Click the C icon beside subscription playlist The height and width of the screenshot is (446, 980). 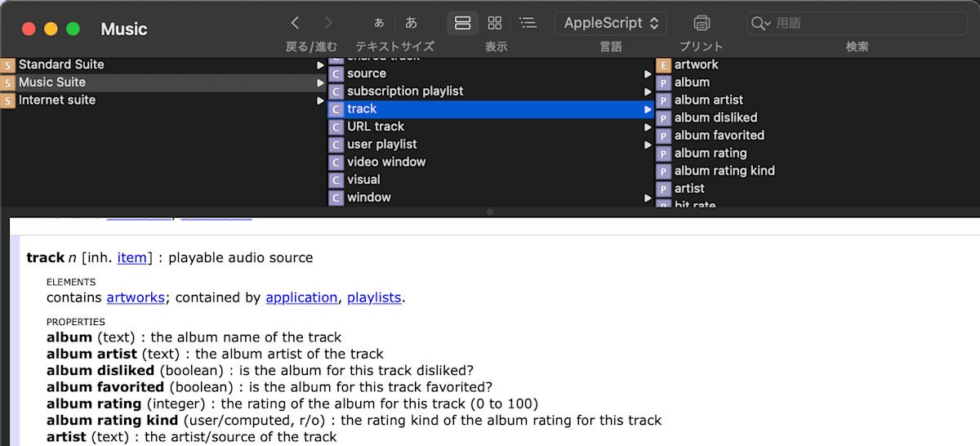(x=336, y=91)
